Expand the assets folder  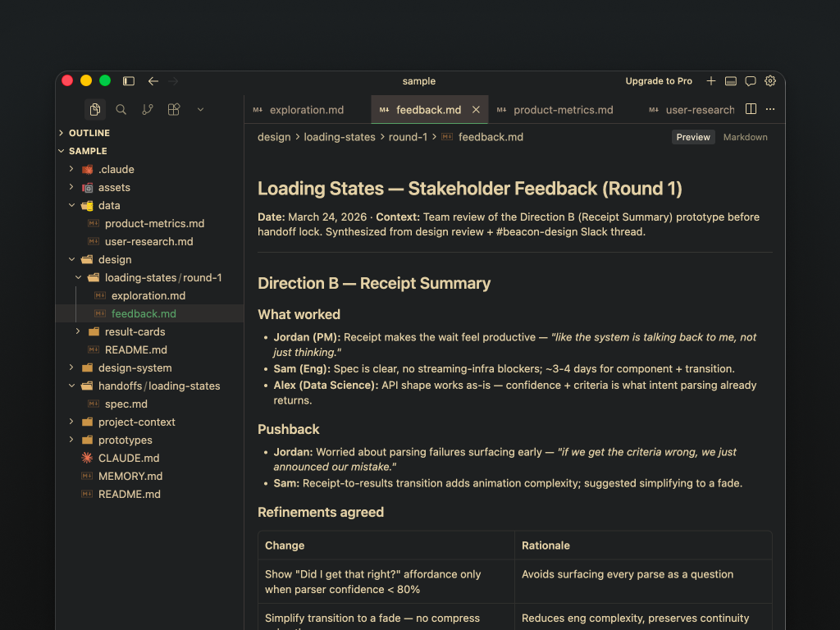(x=150, y=188)
